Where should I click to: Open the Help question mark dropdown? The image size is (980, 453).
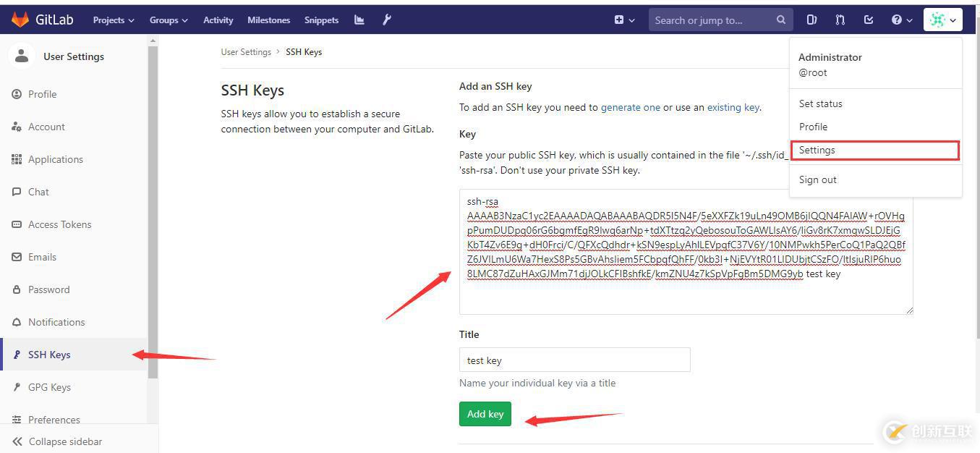coord(901,20)
